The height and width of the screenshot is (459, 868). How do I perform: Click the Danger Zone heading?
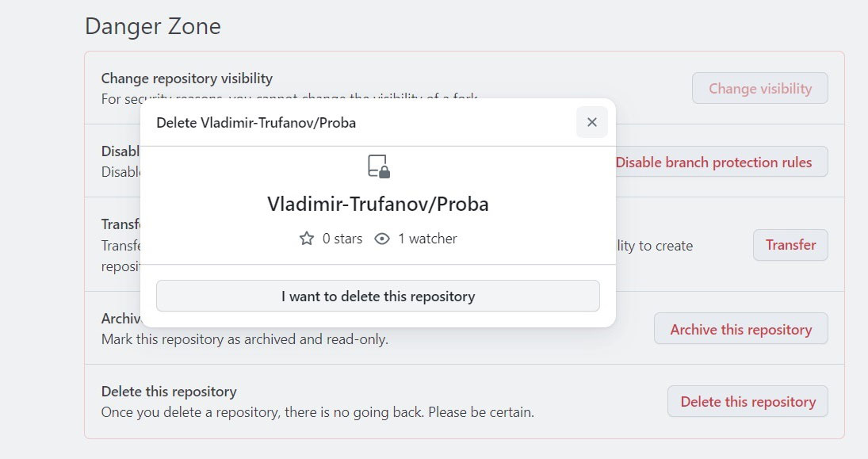(152, 26)
